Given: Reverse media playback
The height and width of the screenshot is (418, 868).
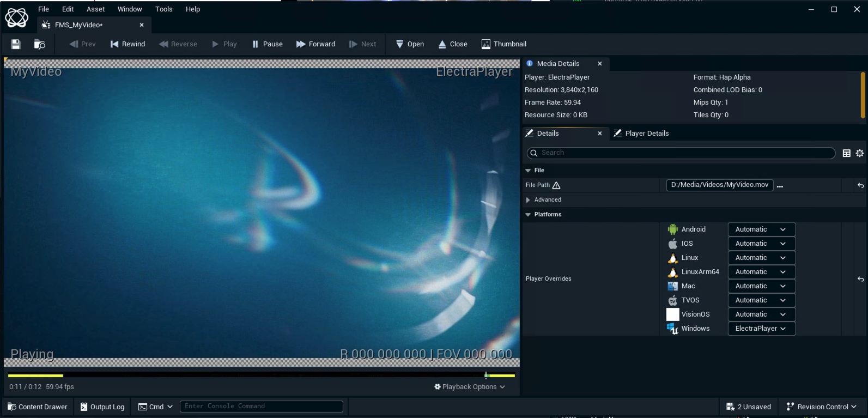Looking at the screenshot, I should click(x=178, y=44).
